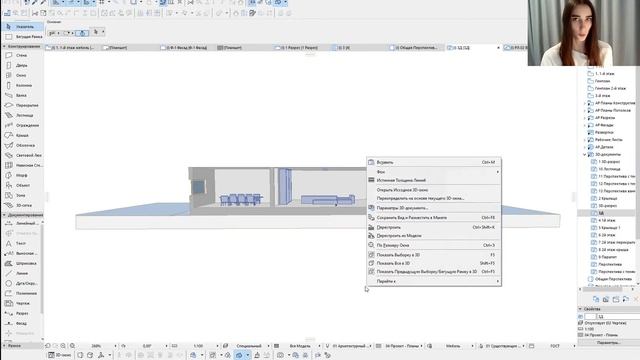The image size is (640, 360).
Task: Choose Сохранить Вид и Разместить в Макете
Action: pyautogui.click(x=434, y=218)
